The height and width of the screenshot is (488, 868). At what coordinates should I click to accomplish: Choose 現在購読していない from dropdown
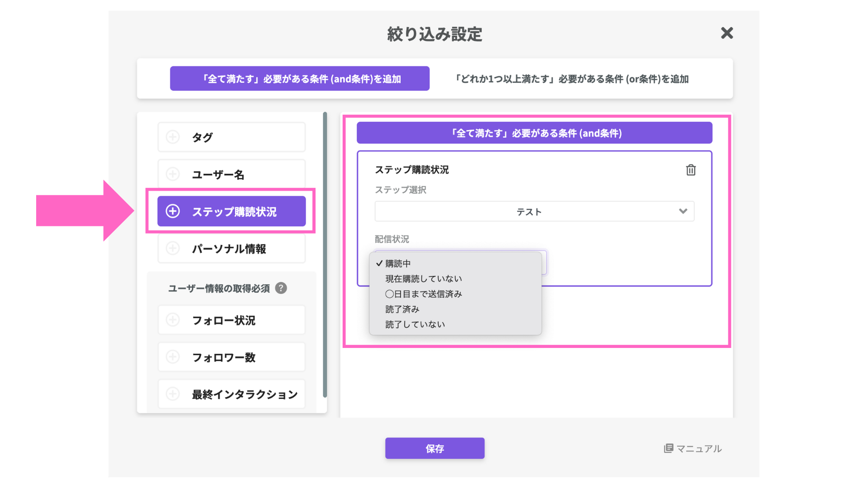click(423, 279)
